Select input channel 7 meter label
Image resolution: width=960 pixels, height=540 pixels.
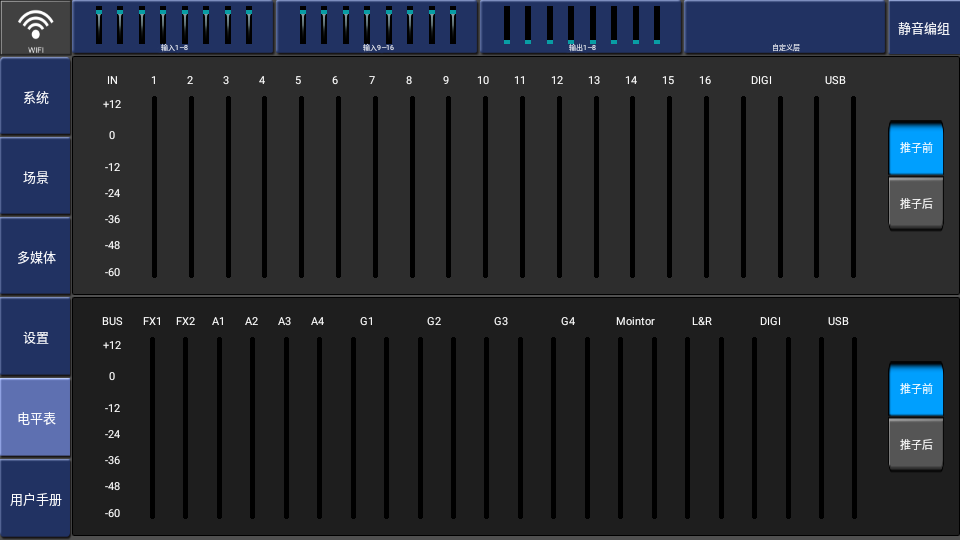[x=372, y=80]
